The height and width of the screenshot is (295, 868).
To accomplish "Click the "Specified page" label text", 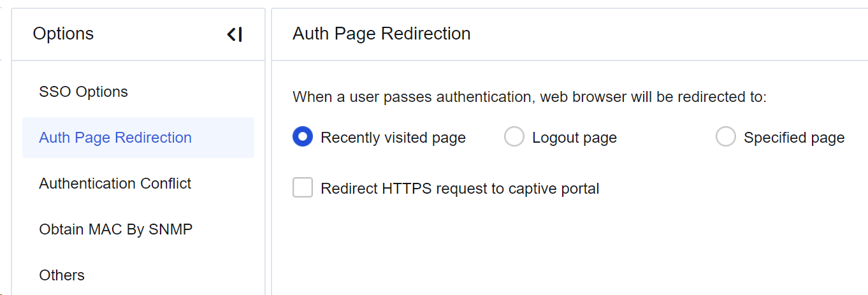I will [x=794, y=138].
